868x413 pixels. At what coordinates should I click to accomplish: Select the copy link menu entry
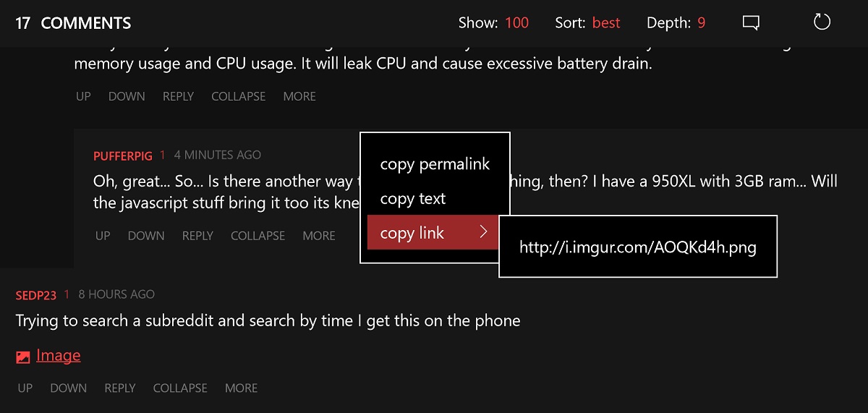click(x=433, y=233)
